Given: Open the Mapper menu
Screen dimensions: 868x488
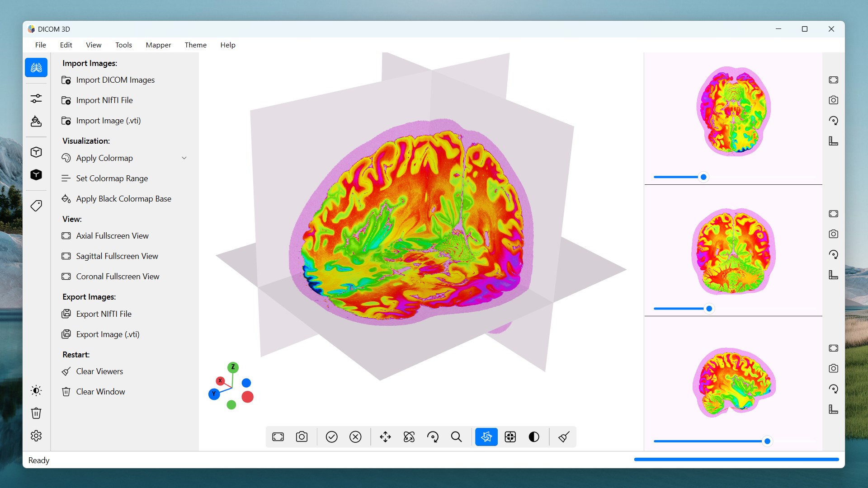Looking at the screenshot, I should point(158,45).
